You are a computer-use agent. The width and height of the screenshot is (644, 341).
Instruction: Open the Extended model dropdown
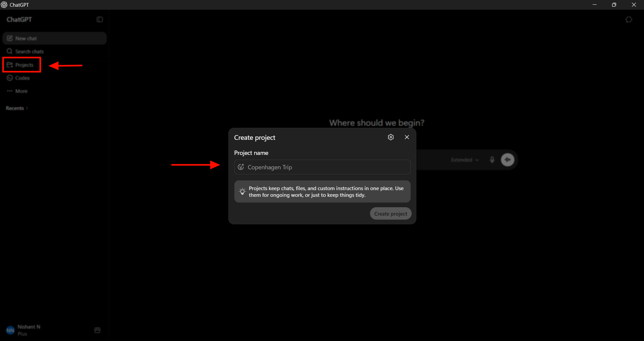click(465, 160)
